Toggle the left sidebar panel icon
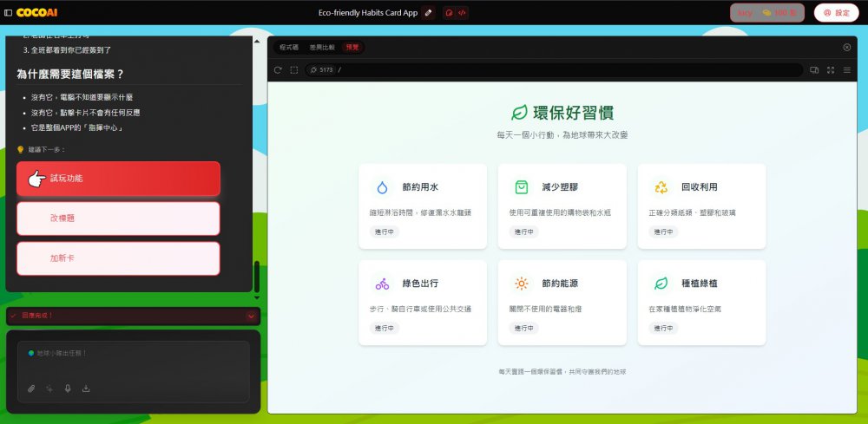Screen dimensions: 868x424 8,13
